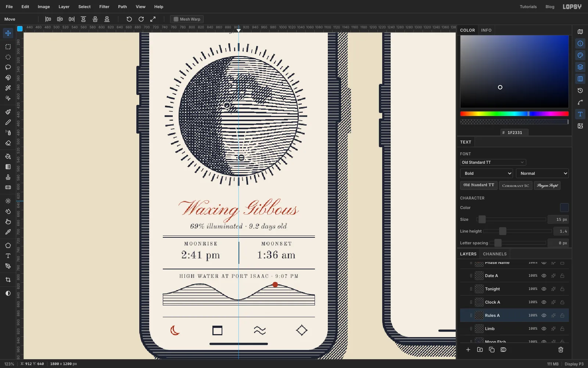Click the redo arrow in toolbar
The height and width of the screenshot is (368, 588).
point(141,19)
